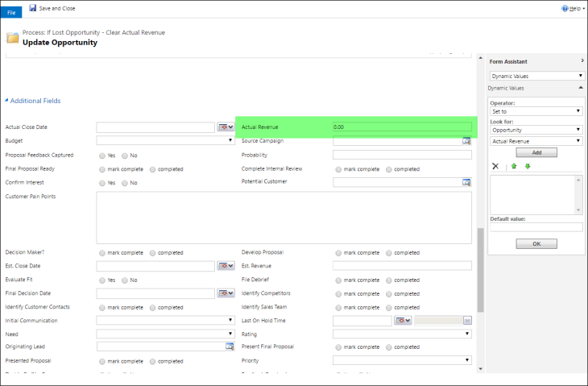Select No for Confirm Interest
This screenshot has width=588, height=386.
125,183
